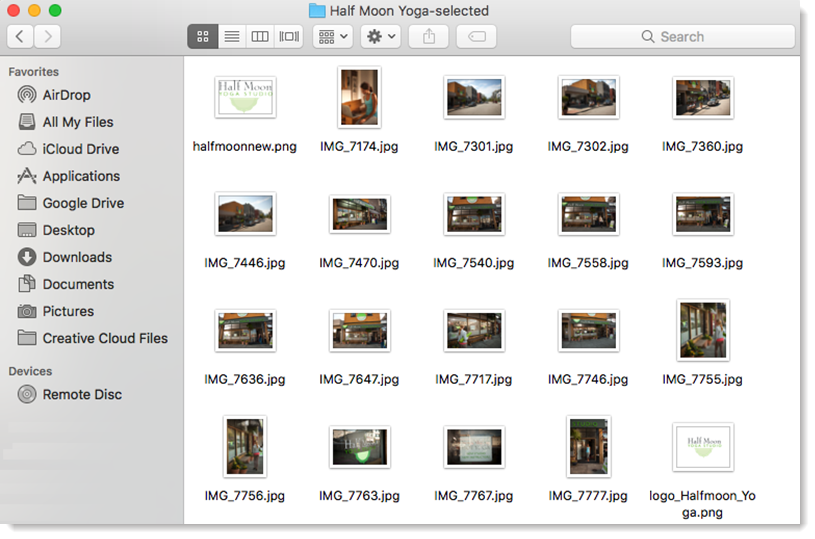Click the green zoom window button
Screen dimensions: 815x539
(x=55, y=10)
